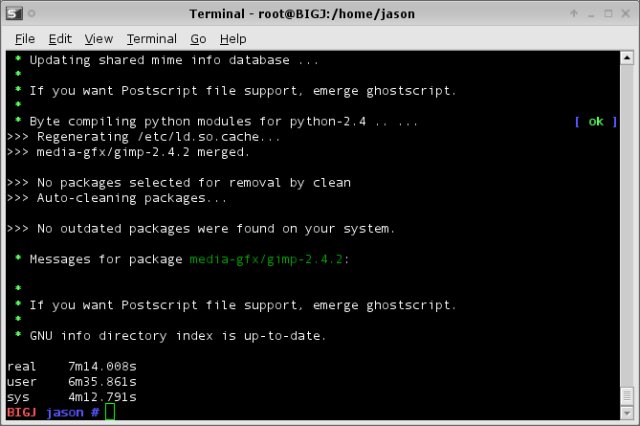Viewport: 640px width, 426px height.
Task: Click the 'real 7m14.008s' timing line
Action: point(72,366)
